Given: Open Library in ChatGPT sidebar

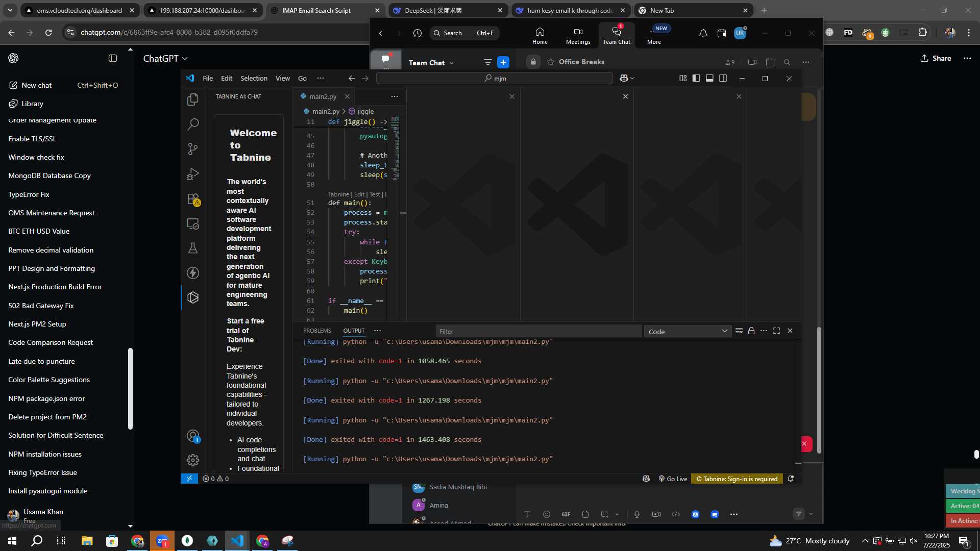Looking at the screenshot, I should click(x=63, y=104).
